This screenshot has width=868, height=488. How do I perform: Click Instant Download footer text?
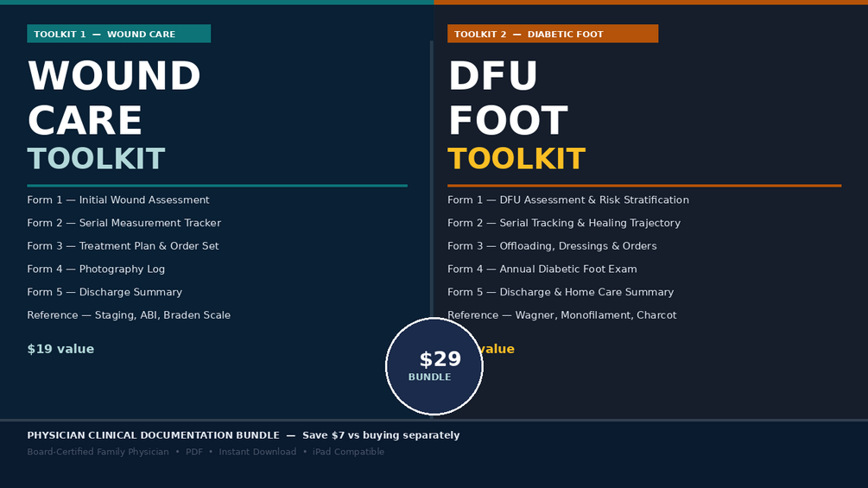coord(257,452)
